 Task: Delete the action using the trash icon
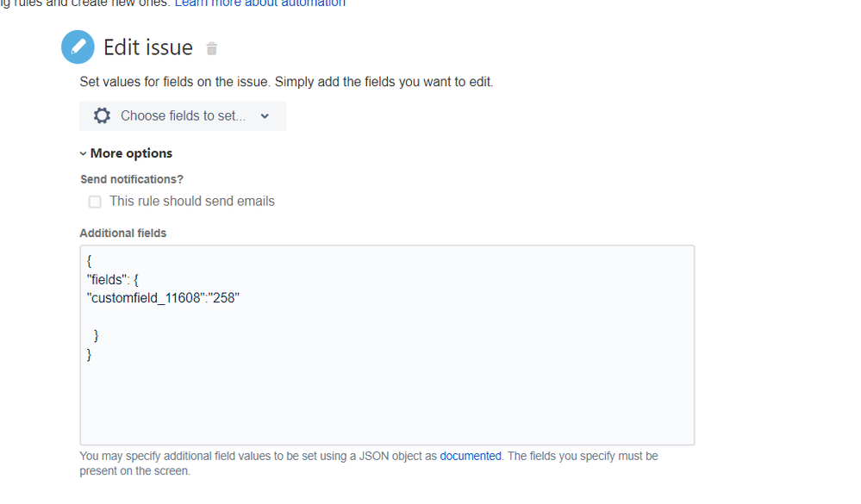tap(211, 48)
